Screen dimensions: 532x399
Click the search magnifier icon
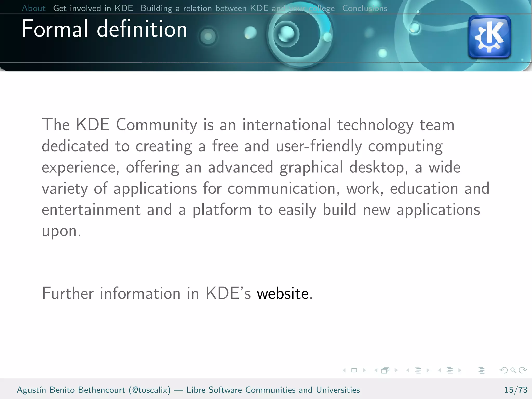pyautogui.click(x=513, y=370)
